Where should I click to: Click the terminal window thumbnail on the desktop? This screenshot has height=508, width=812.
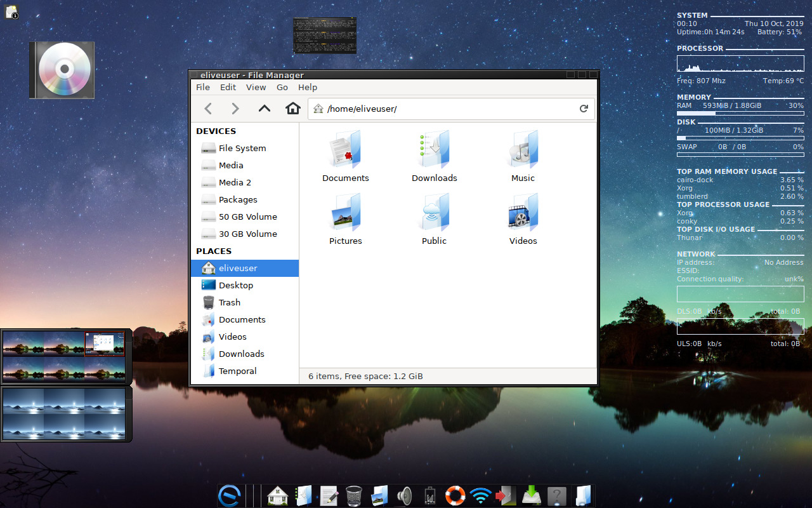click(325, 36)
